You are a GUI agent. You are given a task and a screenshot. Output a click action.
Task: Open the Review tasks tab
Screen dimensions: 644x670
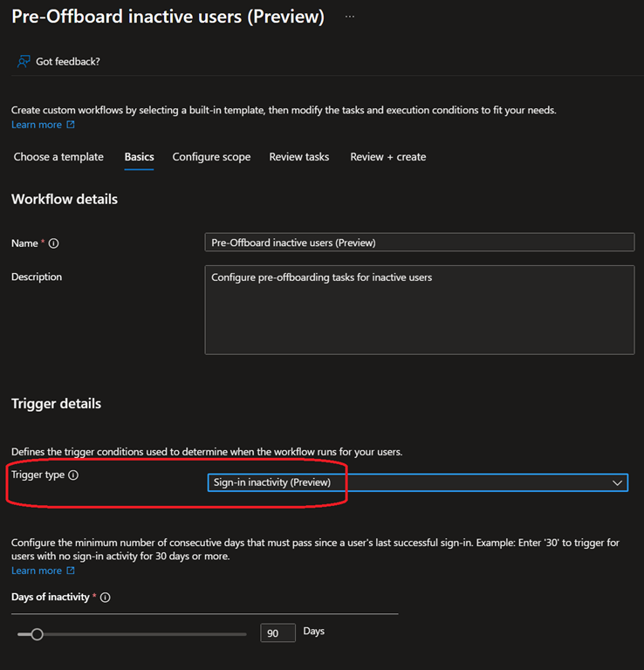click(299, 157)
